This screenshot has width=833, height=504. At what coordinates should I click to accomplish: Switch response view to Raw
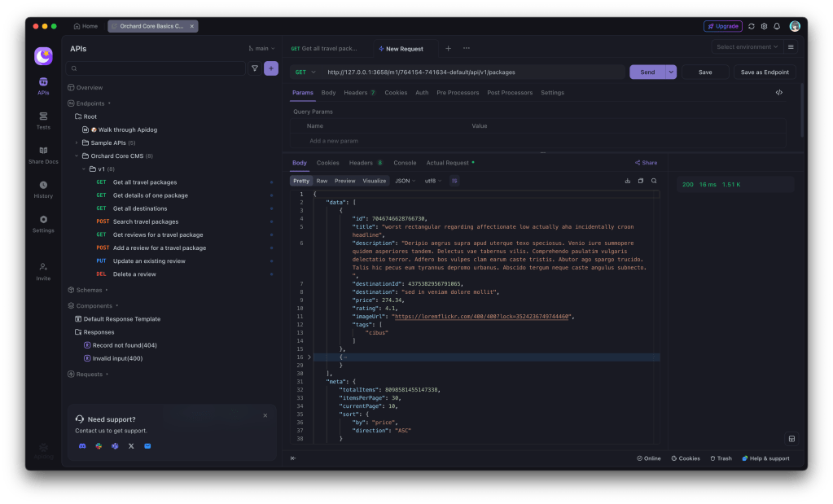click(x=322, y=181)
